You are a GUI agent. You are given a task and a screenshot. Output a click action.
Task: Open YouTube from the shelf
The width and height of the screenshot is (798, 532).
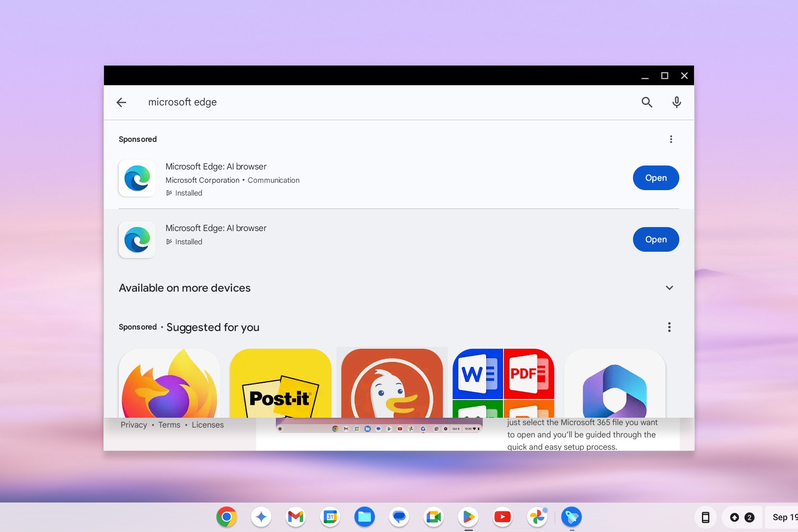[x=502, y=517]
